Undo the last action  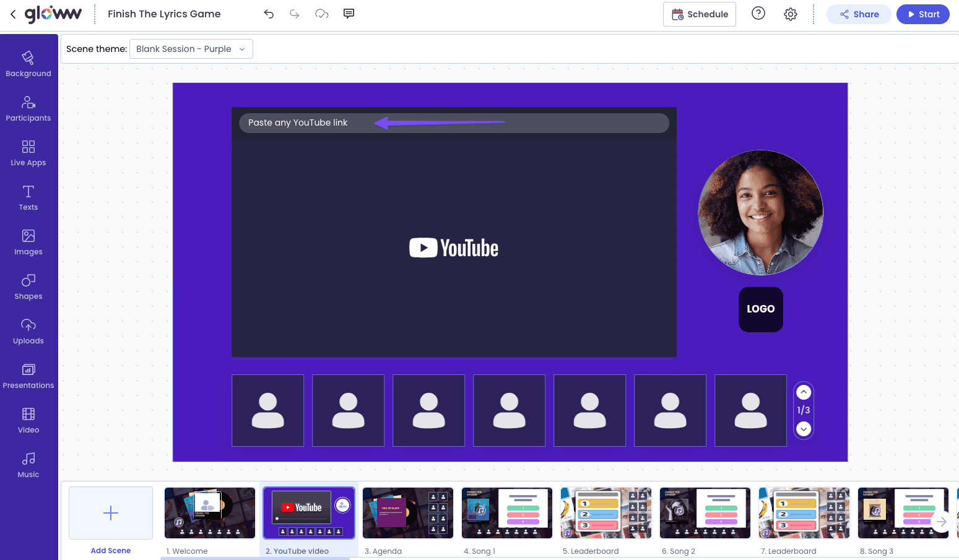pyautogui.click(x=269, y=14)
